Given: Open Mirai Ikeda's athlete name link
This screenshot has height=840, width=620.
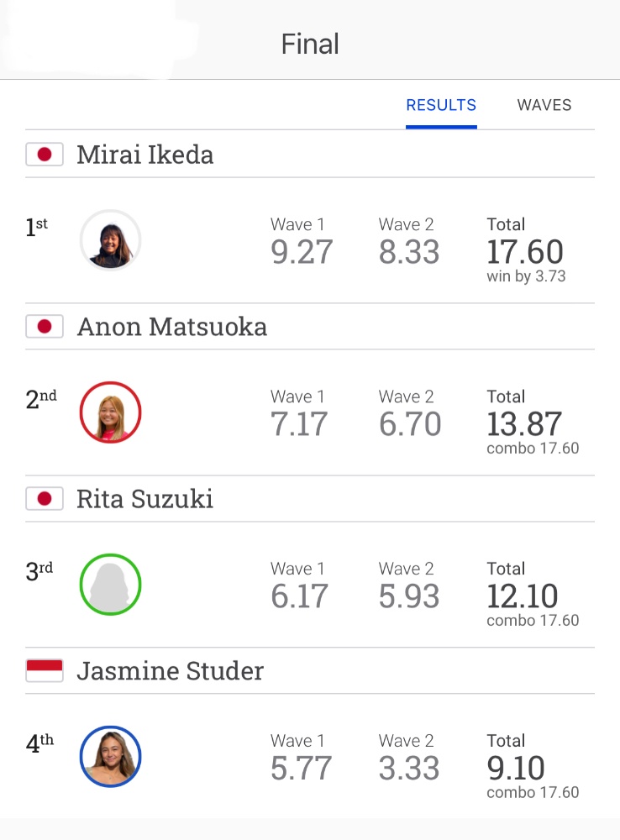Looking at the screenshot, I should [145, 155].
